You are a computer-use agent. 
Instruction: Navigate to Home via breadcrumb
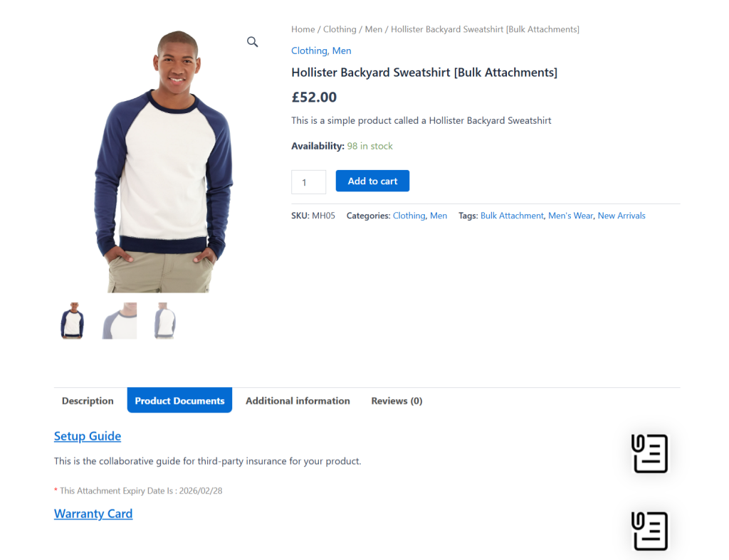pos(303,29)
